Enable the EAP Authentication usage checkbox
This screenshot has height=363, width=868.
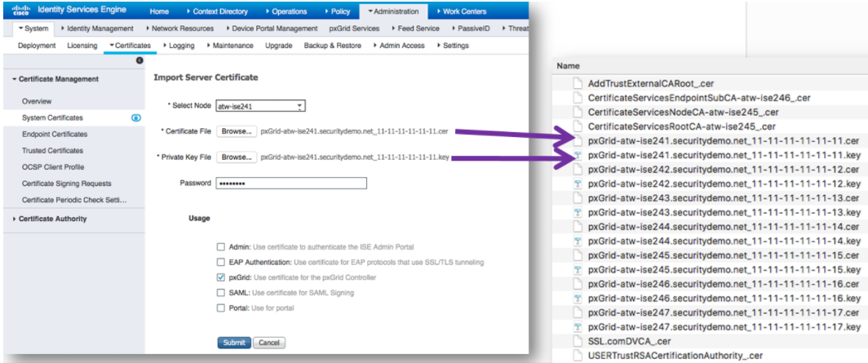[221, 262]
